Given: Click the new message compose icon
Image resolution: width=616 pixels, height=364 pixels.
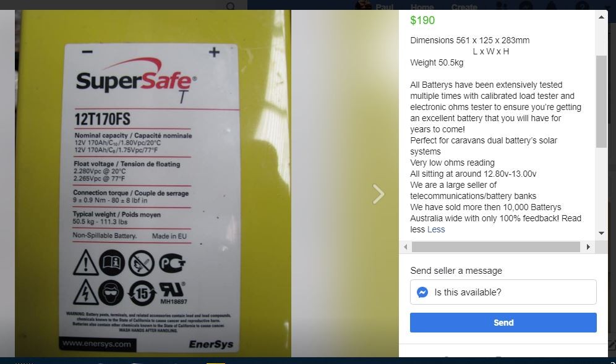Looking at the screenshot, I should click(x=612, y=345).
